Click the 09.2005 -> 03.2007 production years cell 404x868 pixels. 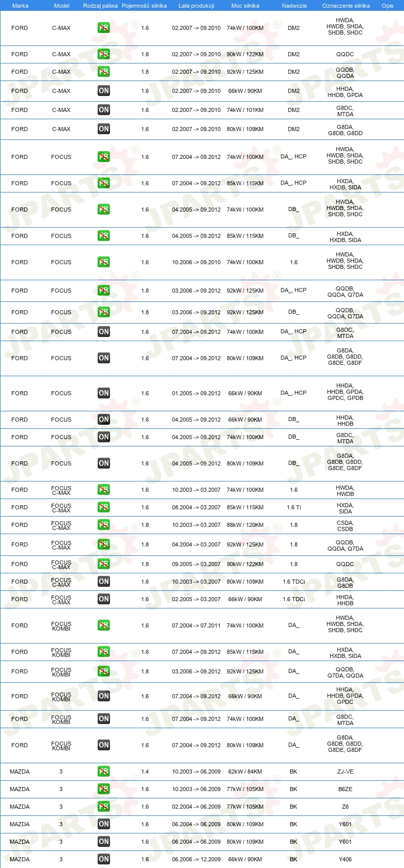coord(196,564)
